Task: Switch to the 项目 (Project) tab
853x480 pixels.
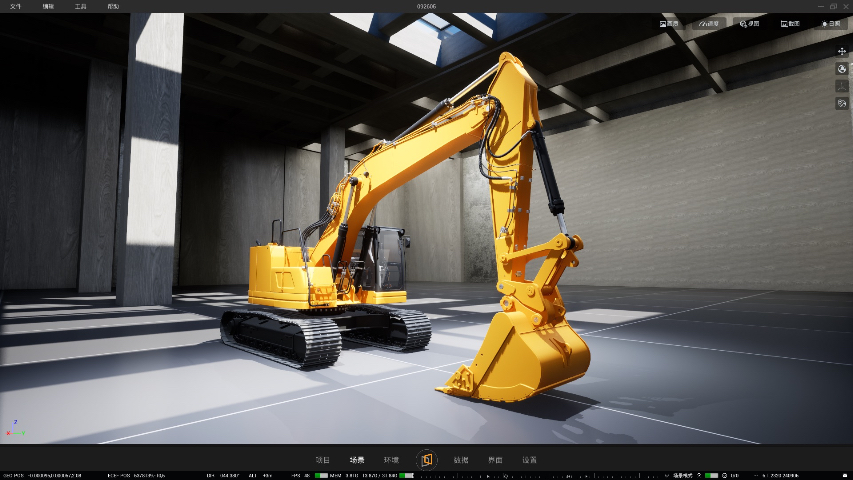Action: click(x=323, y=460)
